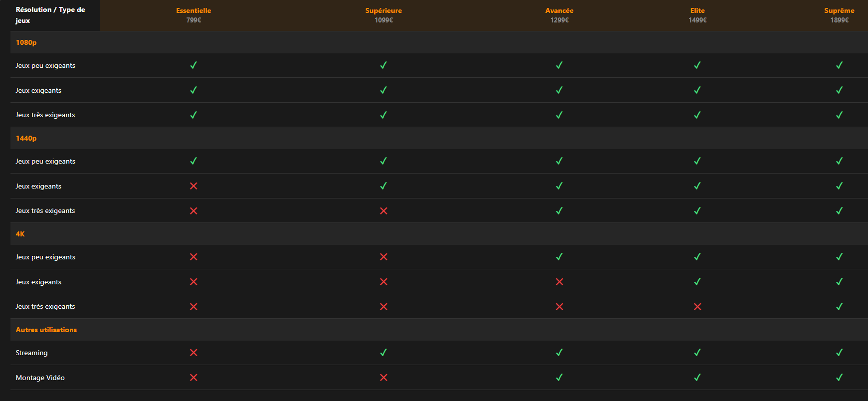Click the red cross for 1440p Jeux exigeants under Essentielle
This screenshot has width=868, height=401.
click(194, 186)
